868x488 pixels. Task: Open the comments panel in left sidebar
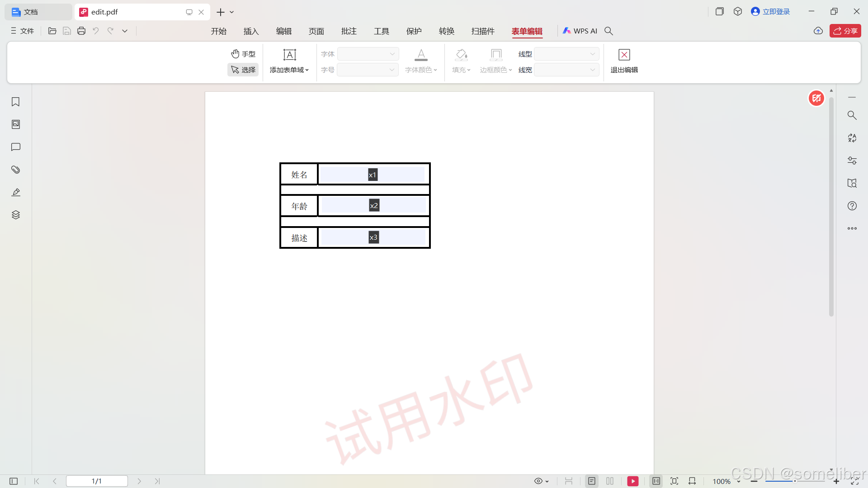click(x=16, y=147)
